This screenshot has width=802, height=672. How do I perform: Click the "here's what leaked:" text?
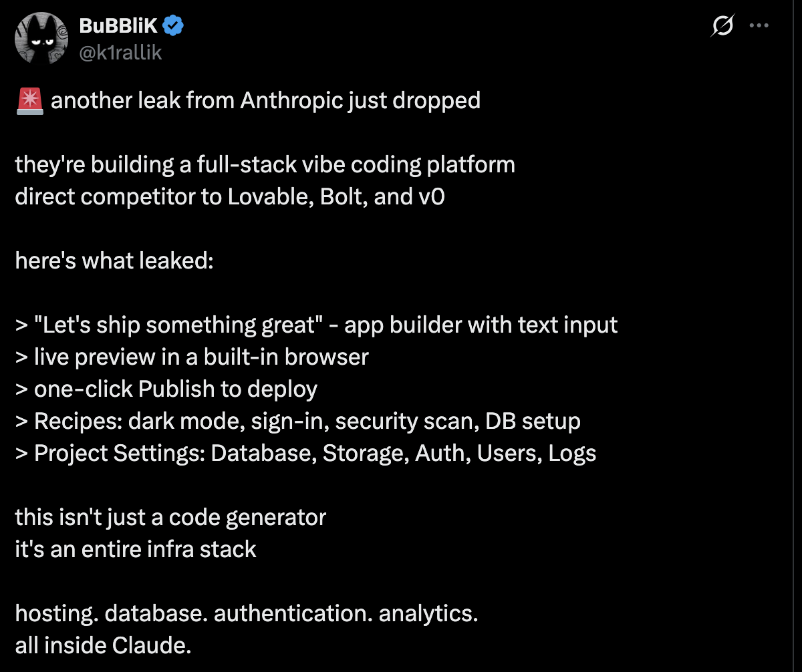[114, 261]
